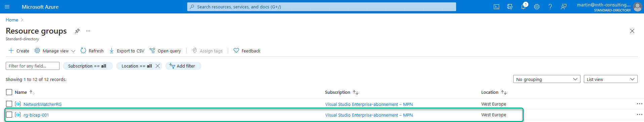Click the 'Showing 1 to 12 of 12 records' text
Viewport: 644px width, 122px height.
click(36, 80)
